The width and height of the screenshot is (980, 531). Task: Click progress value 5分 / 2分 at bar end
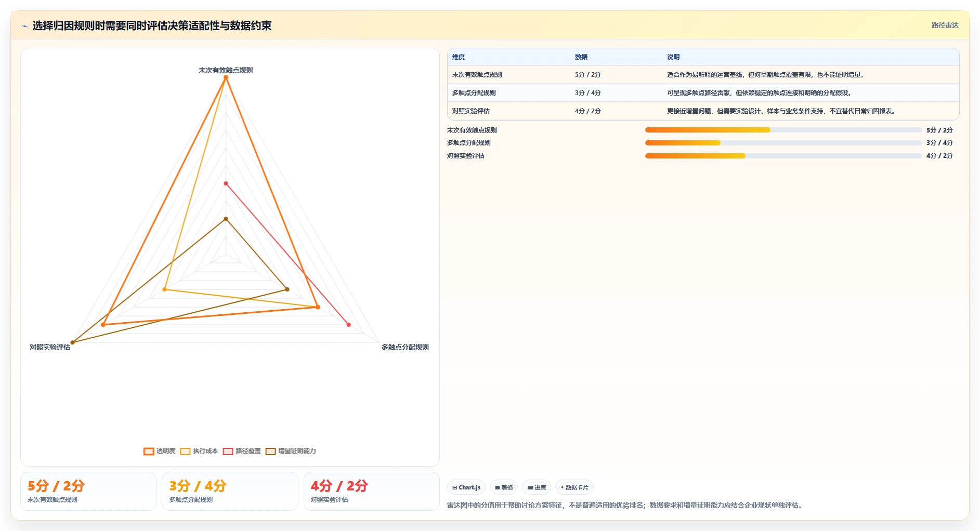(939, 130)
